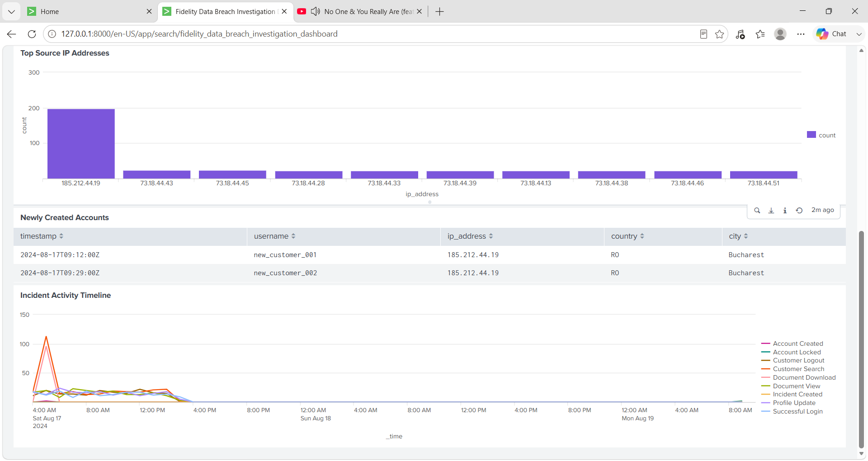Viewport: 868px width, 461px height.
Task: Toggle Successful Login legend series
Action: (x=792, y=412)
